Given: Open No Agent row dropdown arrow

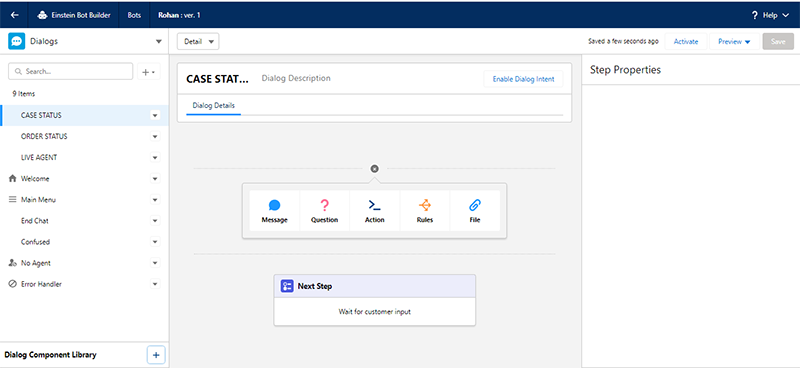Looking at the screenshot, I should click(156, 263).
